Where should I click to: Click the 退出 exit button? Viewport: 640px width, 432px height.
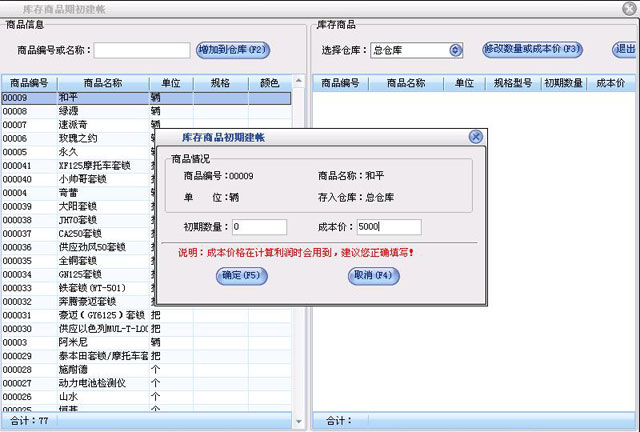[x=626, y=49]
